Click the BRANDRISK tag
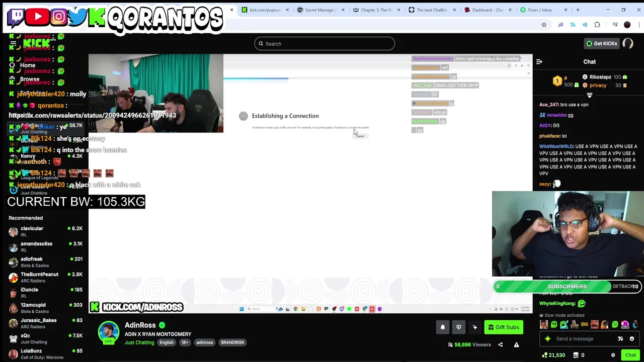 point(232,343)
